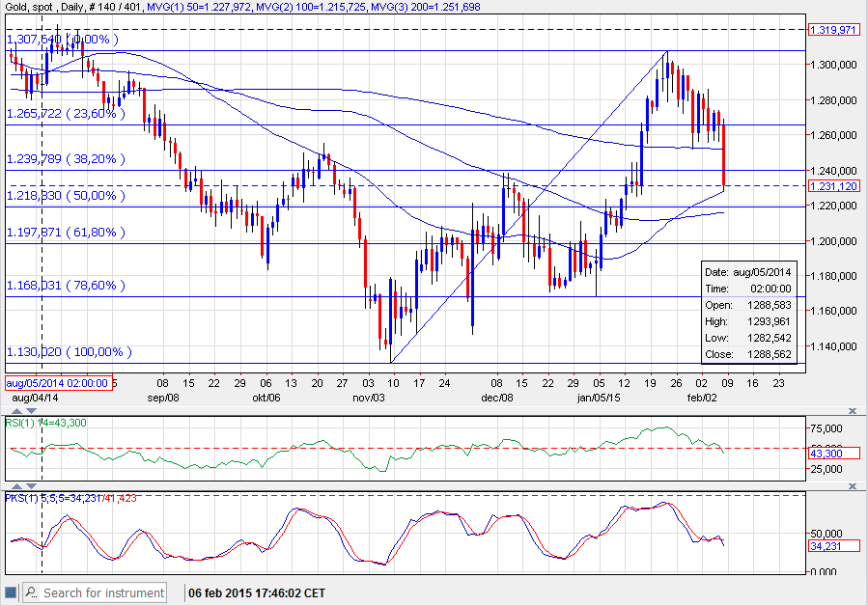Close the RSI indicator panel
Image resolution: width=868 pixels, height=606 pixels.
point(853,411)
